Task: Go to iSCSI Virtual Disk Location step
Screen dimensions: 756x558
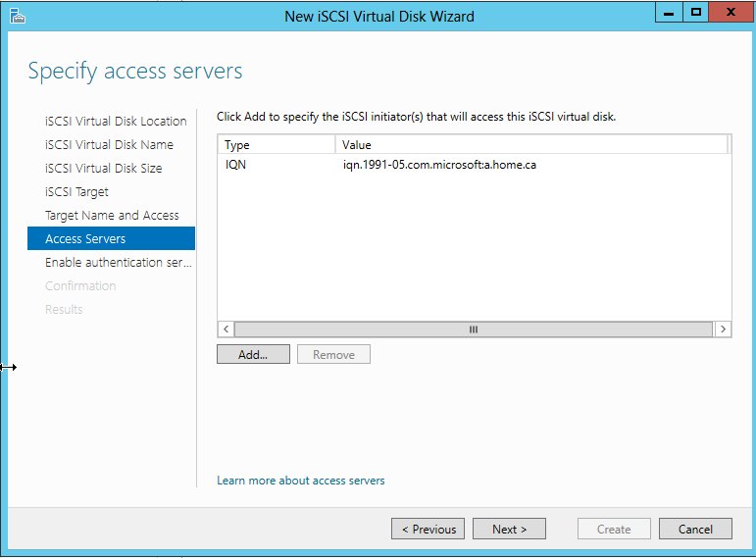Action: click(116, 122)
